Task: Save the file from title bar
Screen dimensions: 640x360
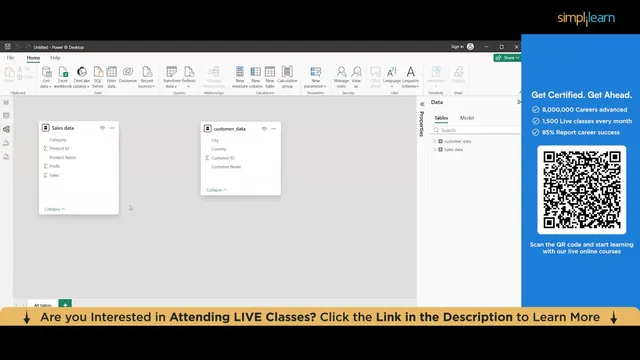Action: 7,47
